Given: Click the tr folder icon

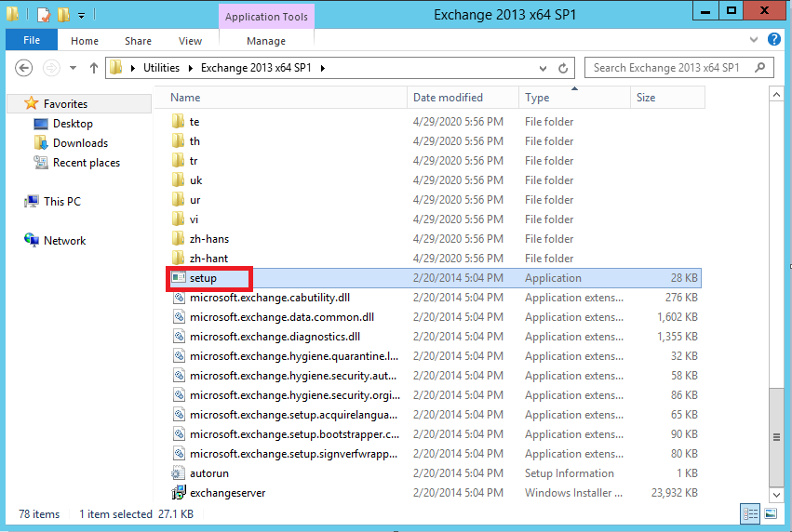Looking at the screenshot, I should point(178,161).
